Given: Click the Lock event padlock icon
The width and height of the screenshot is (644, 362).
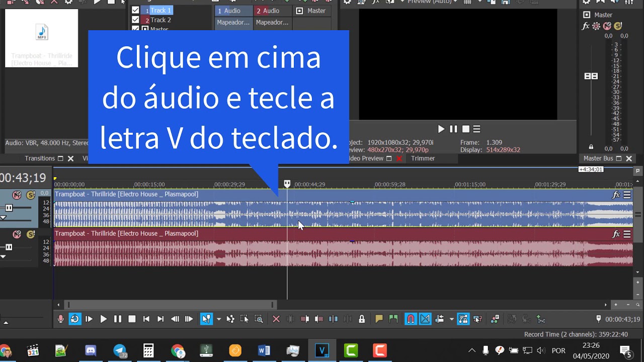Looking at the screenshot, I should pyautogui.click(x=361, y=319).
